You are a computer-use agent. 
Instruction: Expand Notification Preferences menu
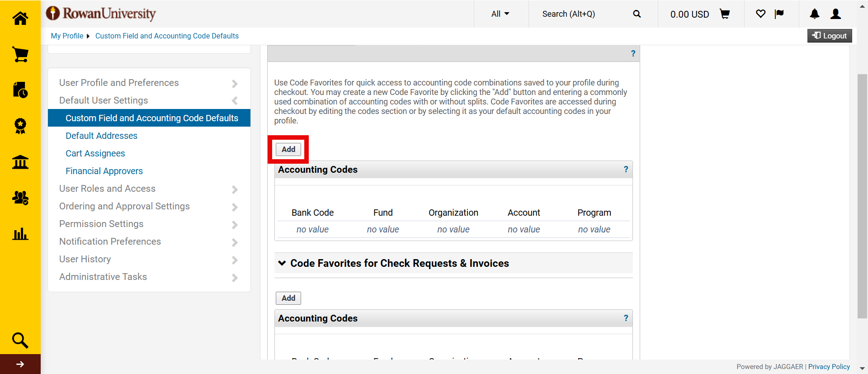149,241
